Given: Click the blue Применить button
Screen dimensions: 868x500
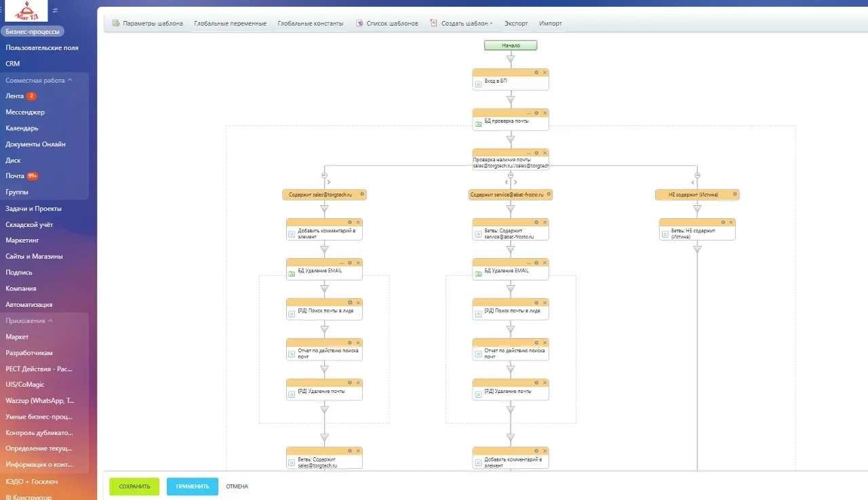Looking at the screenshot, I should coord(193,486).
